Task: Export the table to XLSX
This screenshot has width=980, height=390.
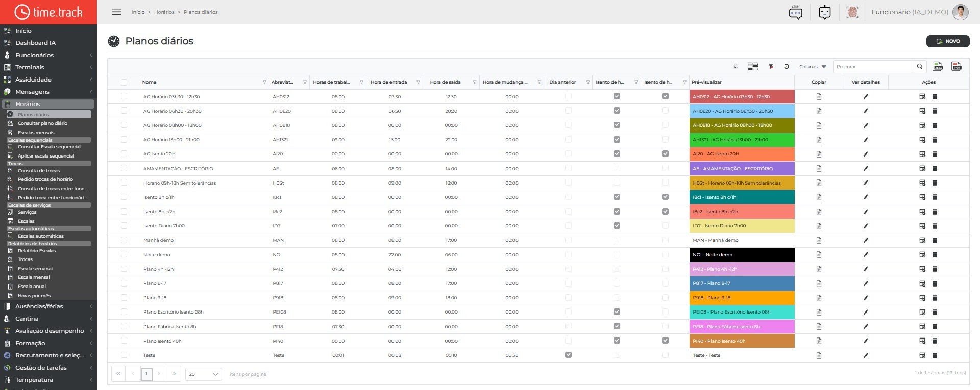Action: tap(938, 66)
